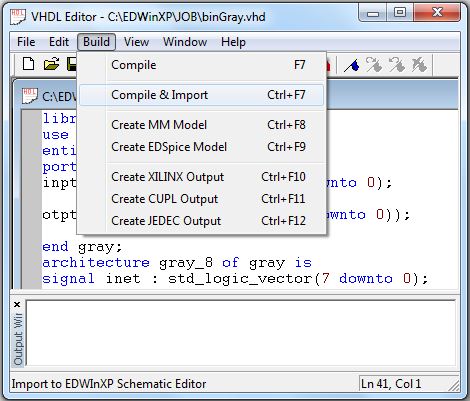Viewport: 470px width, 401px height.
Task: Click the HDL document icon of the child window
Action: tap(30, 96)
